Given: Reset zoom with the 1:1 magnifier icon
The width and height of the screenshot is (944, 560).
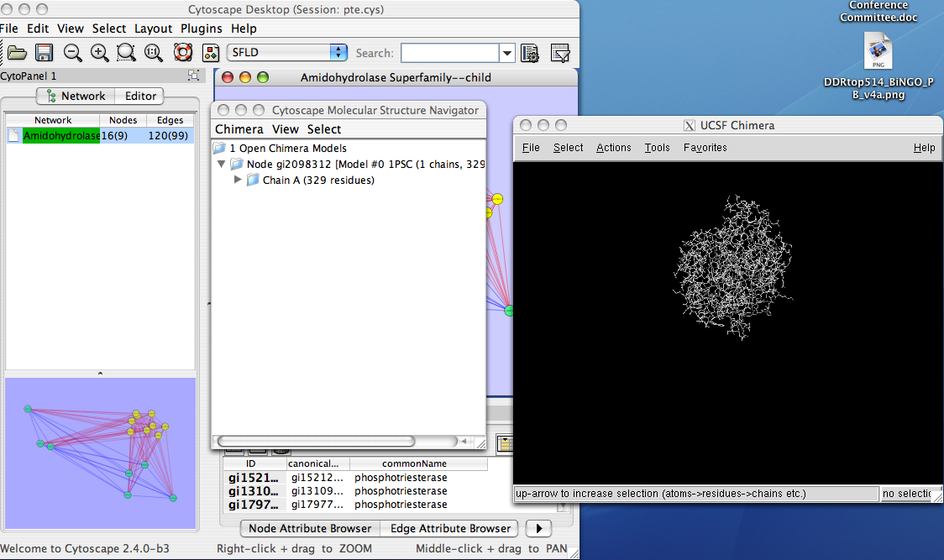Looking at the screenshot, I should [153, 53].
